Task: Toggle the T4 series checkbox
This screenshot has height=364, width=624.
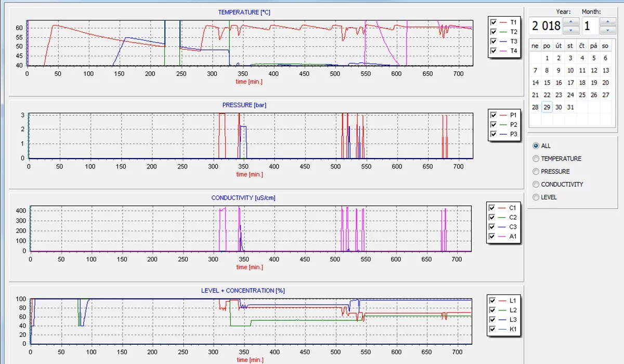Action: coord(493,51)
